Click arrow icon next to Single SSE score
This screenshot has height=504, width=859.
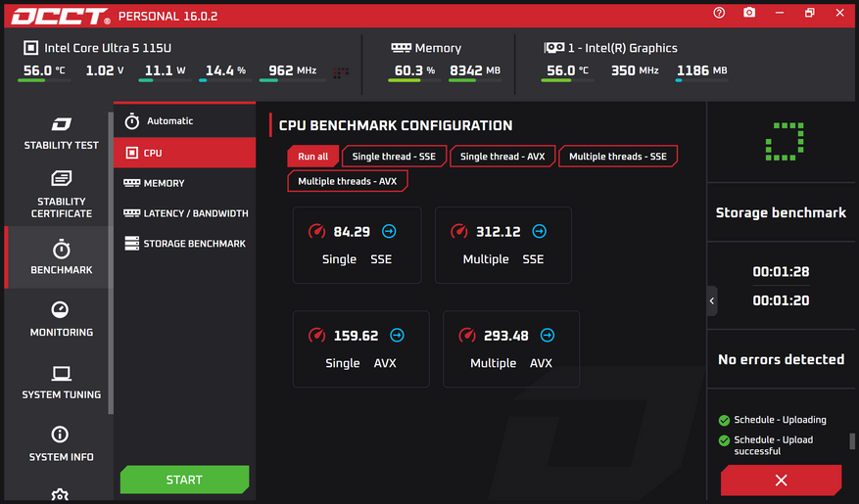pos(389,232)
